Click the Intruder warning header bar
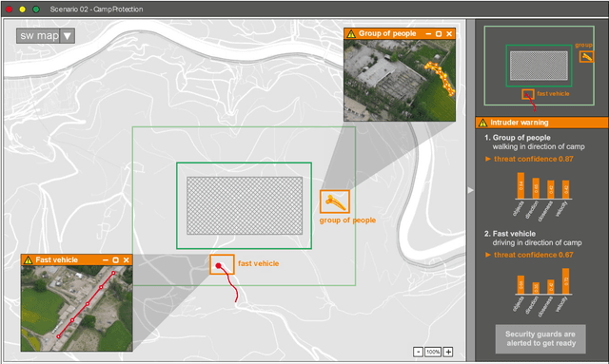 click(x=541, y=123)
